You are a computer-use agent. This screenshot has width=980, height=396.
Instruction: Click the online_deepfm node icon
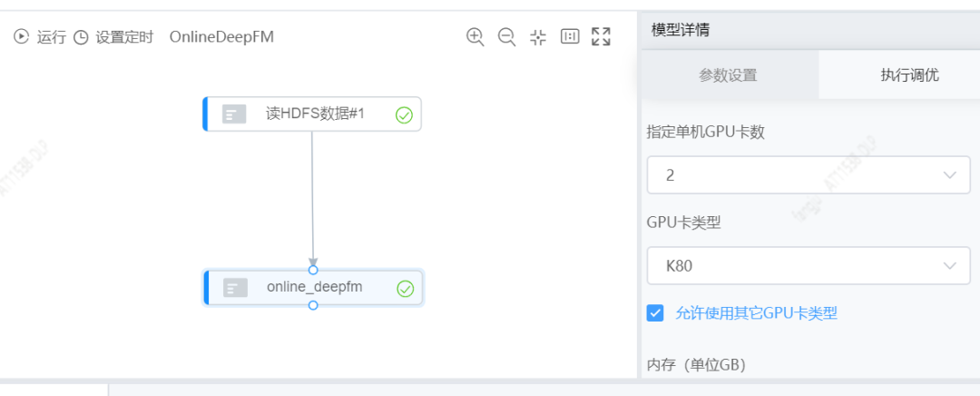[236, 288]
